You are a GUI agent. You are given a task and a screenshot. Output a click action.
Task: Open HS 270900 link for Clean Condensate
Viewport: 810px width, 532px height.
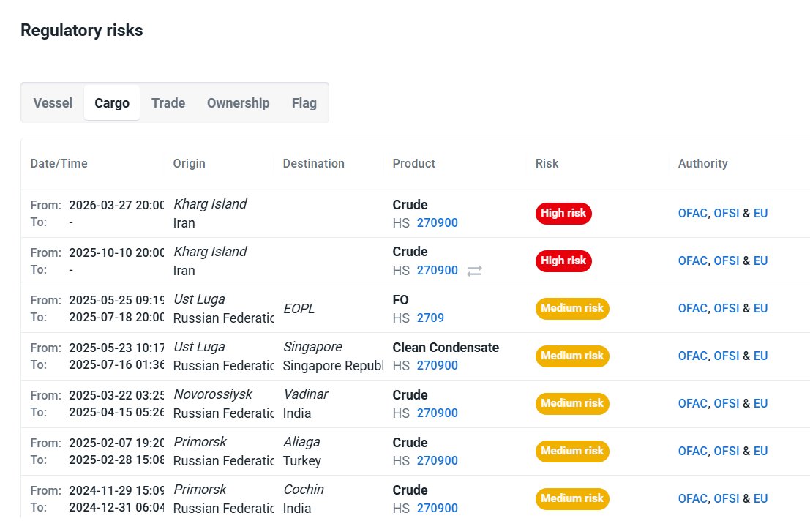[x=438, y=365]
